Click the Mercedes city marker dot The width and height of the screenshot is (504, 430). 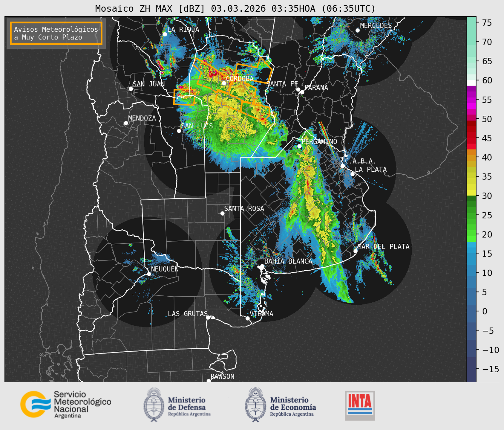pos(358,31)
